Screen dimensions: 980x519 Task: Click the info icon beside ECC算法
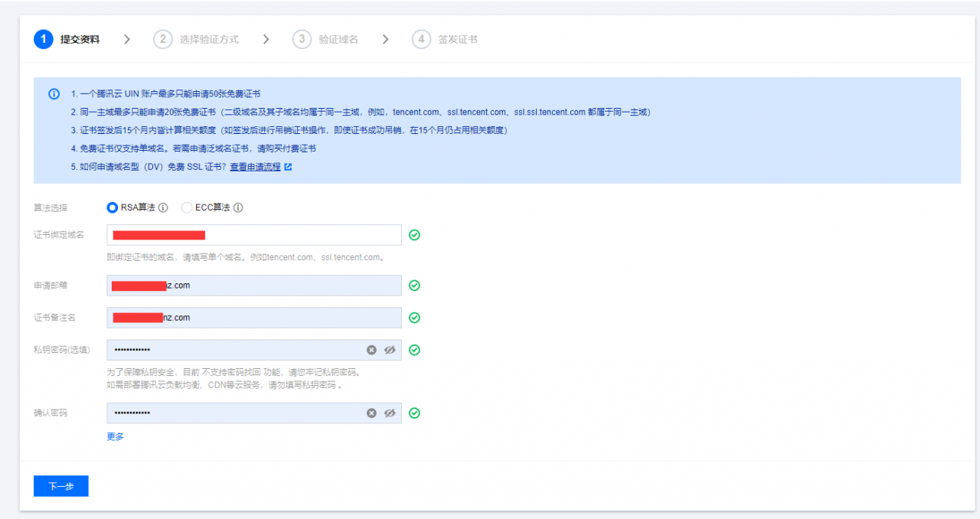coord(238,207)
